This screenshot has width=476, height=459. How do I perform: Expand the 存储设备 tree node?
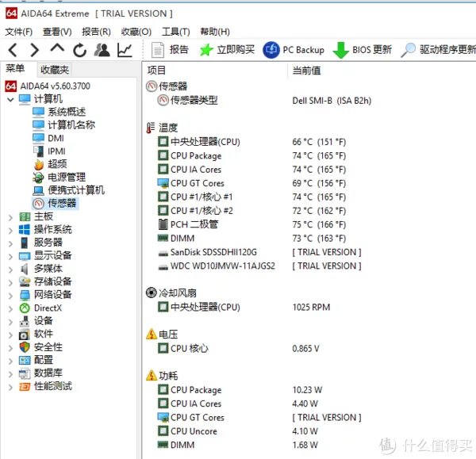pos(10,282)
